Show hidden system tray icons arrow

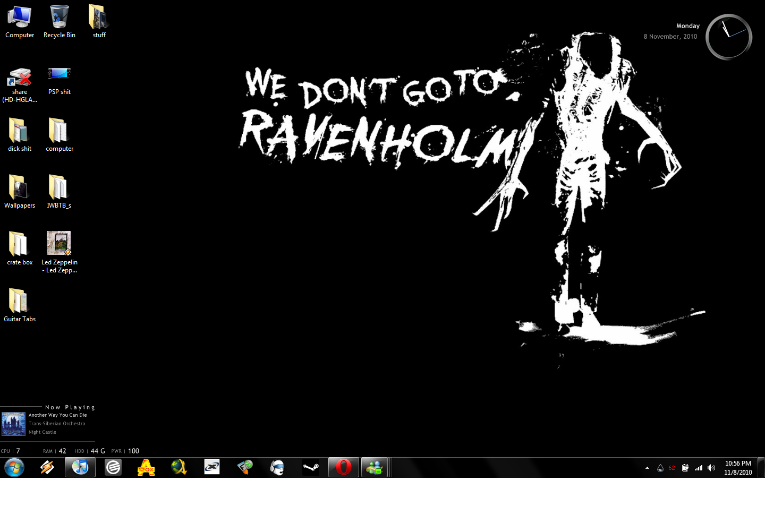647,468
